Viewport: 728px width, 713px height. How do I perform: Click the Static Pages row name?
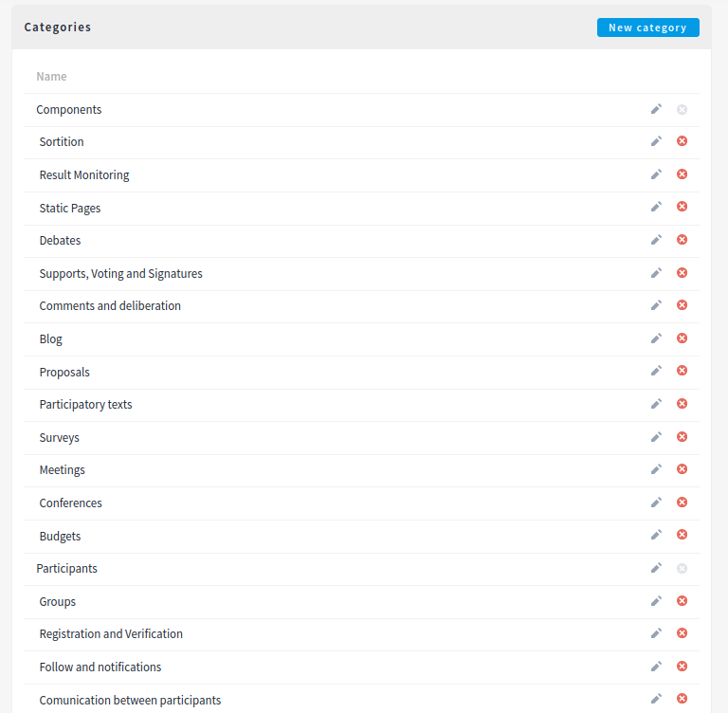coord(69,208)
